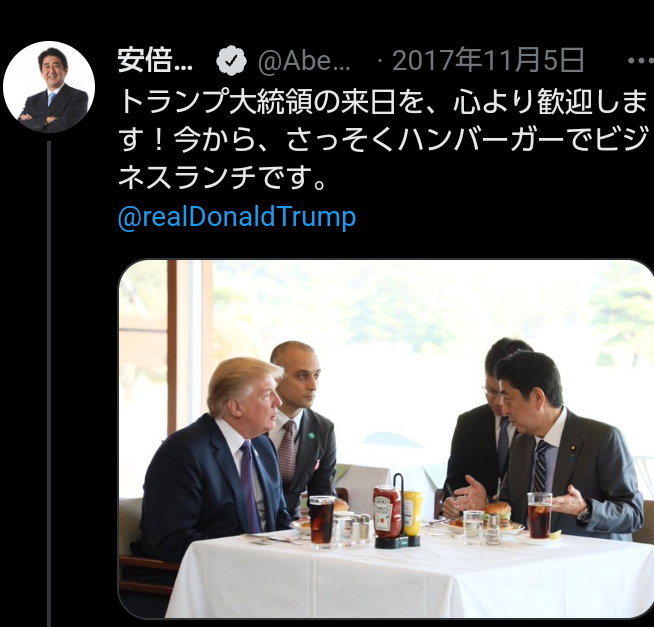The height and width of the screenshot is (627, 654).
Task: Follow the @realDonaldTrump mention link
Action: tap(237, 217)
